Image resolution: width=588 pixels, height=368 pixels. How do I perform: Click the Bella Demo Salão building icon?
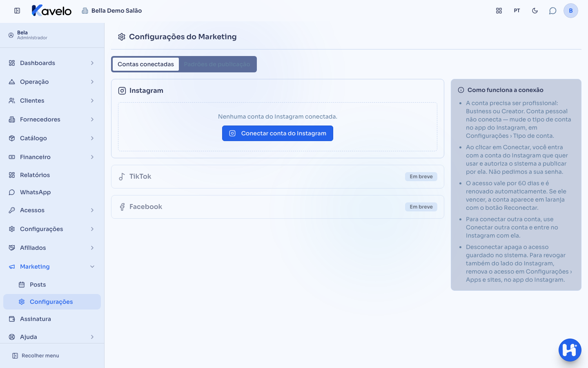[x=85, y=11]
